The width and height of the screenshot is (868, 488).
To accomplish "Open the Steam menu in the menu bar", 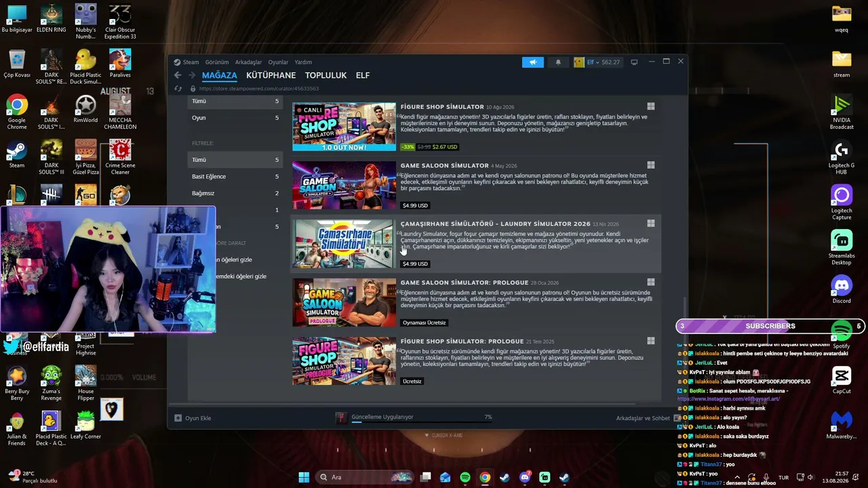I will coord(191,62).
